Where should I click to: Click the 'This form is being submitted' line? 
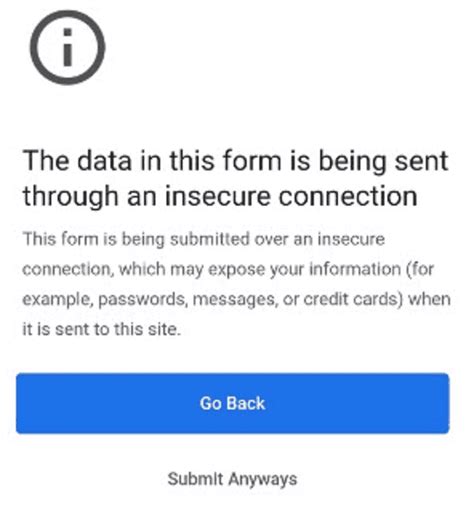[203, 239]
